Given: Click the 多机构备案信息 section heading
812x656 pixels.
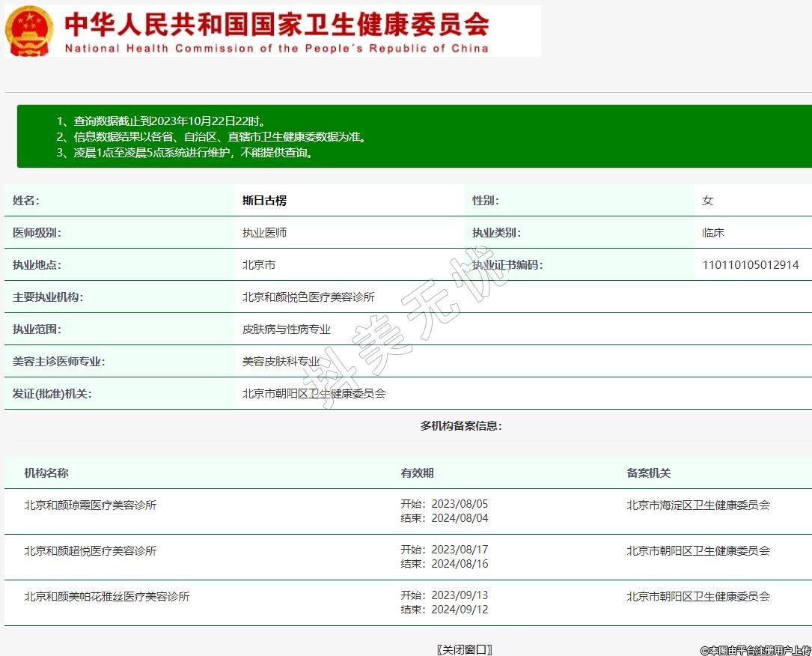Looking at the screenshot, I should click(461, 426).
